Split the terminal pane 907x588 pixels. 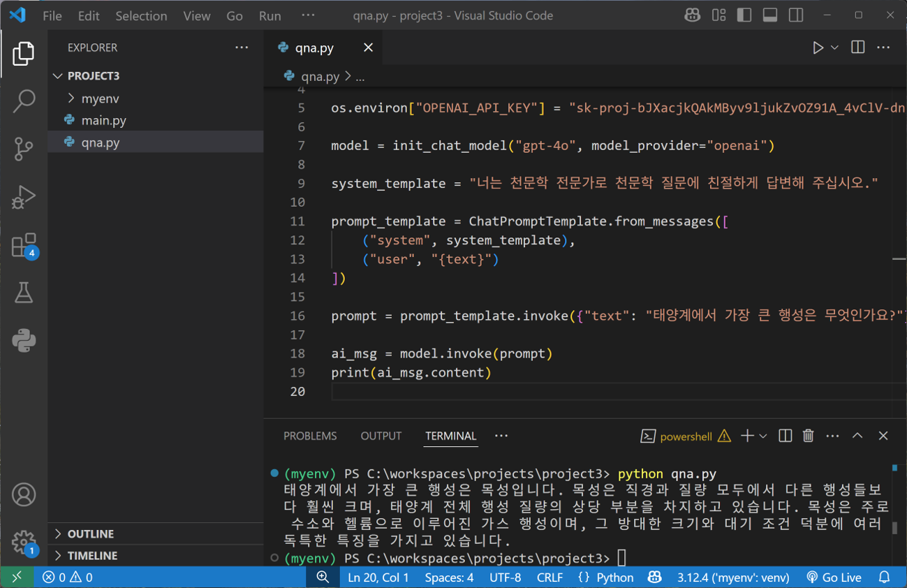786,436
